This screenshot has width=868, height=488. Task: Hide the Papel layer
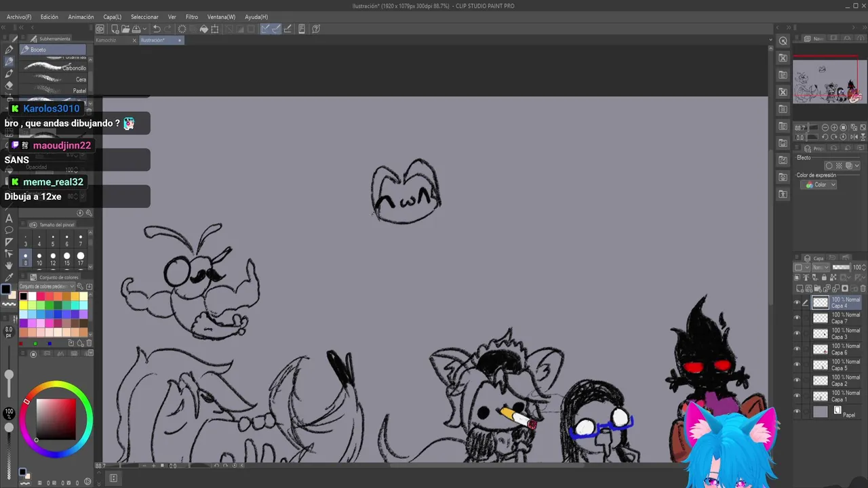click(797, 411)
